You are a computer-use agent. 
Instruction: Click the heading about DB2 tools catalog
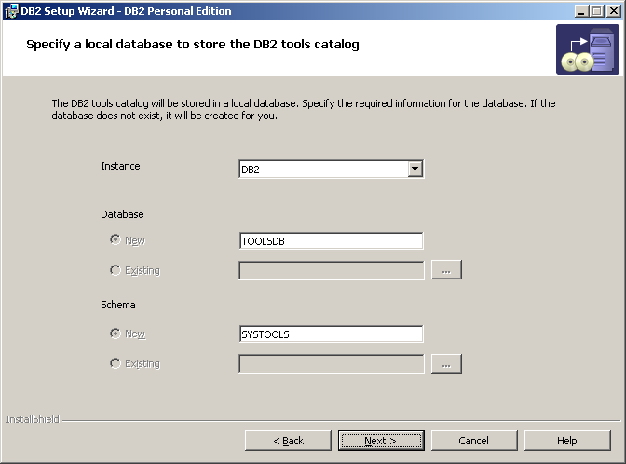tap(193, 44)
